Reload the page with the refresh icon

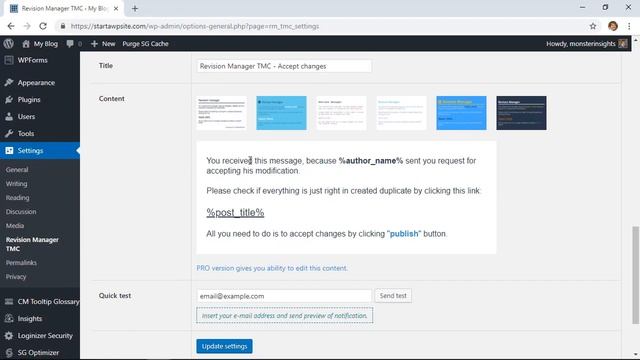point(43,26)
